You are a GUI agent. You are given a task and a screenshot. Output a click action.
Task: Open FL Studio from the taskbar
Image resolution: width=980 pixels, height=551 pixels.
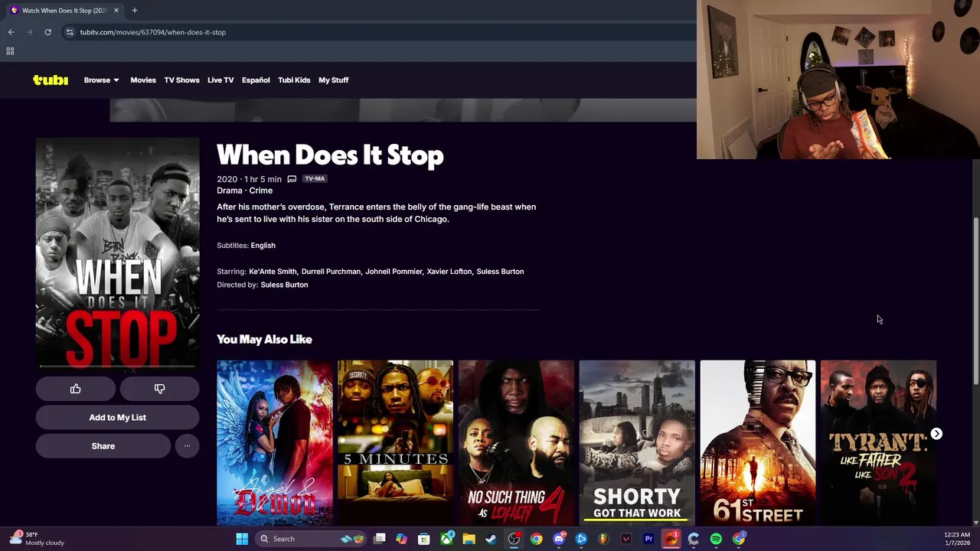(603, 539)
